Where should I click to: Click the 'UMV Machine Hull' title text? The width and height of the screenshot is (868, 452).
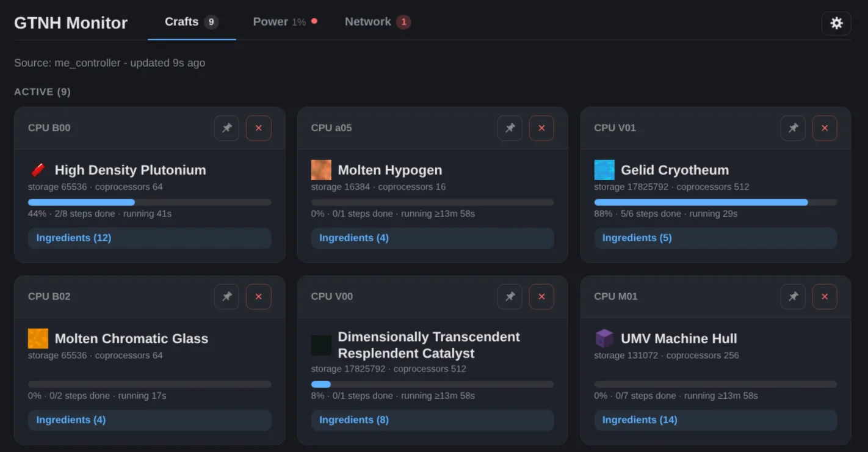coord(679,338)
